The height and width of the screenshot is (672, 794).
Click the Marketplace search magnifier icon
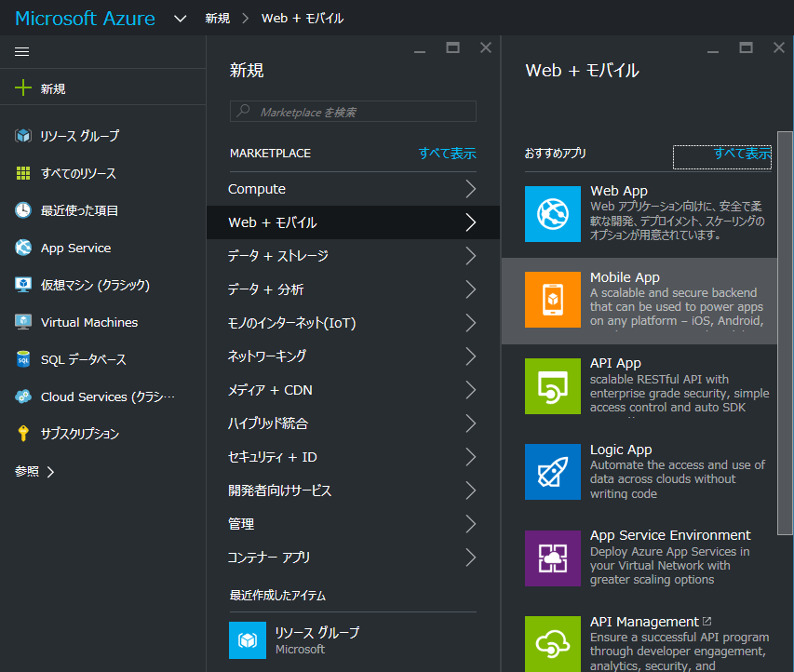point(244,111)
